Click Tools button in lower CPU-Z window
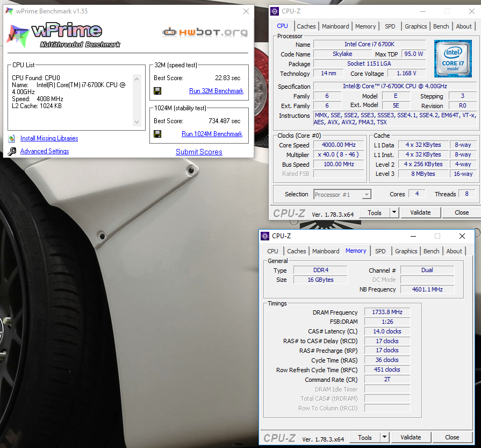This screenshot has width=481, height=448. point(365,438)
